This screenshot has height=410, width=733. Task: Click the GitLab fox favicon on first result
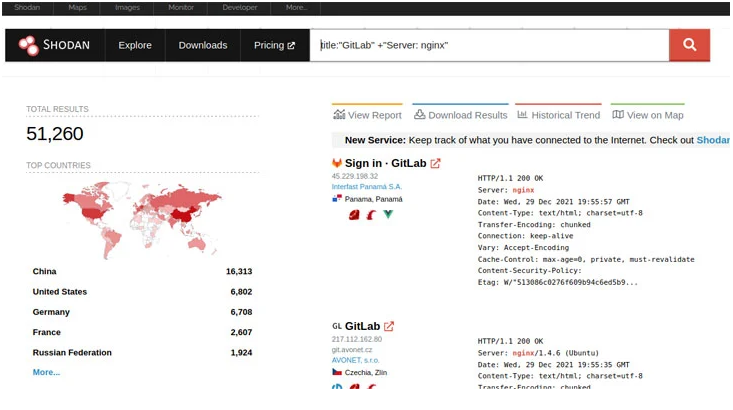tap(337, 163)
